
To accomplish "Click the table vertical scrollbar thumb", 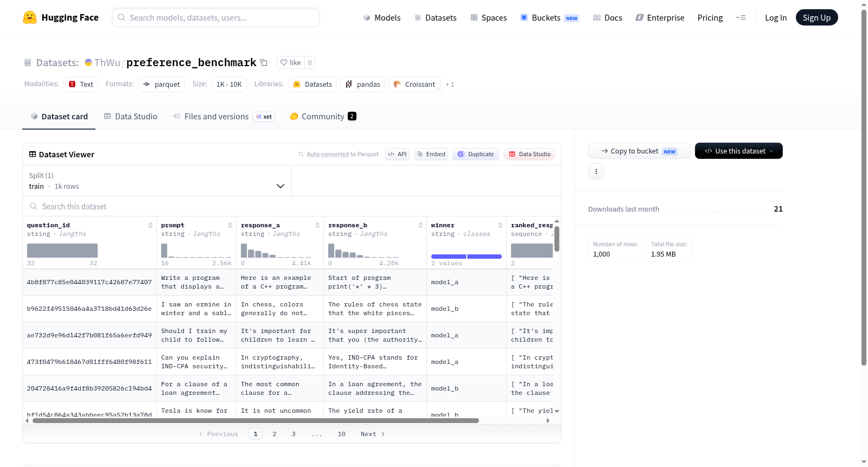I will [557, 239].
